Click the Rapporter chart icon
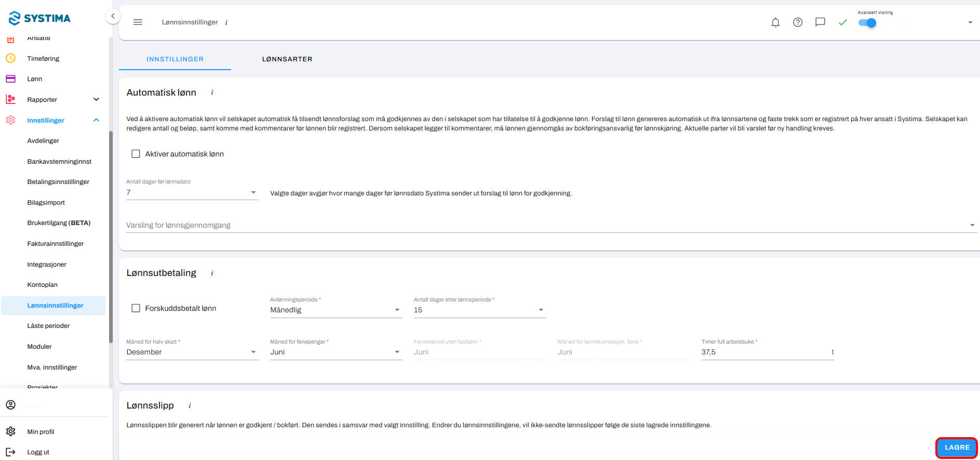The height and width of the screenshot is (460, 980). pyautogui.click(x=10, y=99)
